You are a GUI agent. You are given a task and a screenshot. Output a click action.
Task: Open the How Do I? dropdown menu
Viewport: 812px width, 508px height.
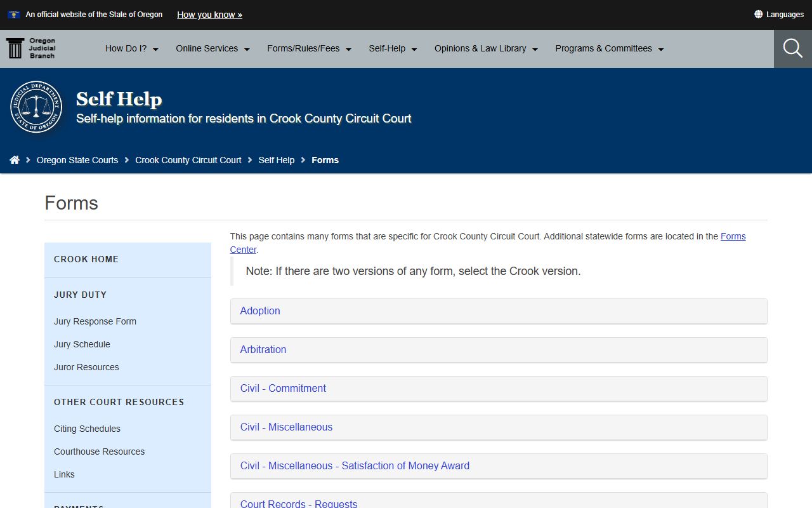click(x=132, y=48)
